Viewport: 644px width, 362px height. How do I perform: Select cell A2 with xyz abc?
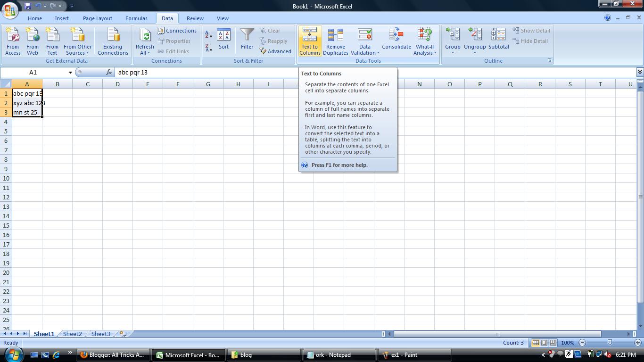pyautogui.click(x=27, y=103)
